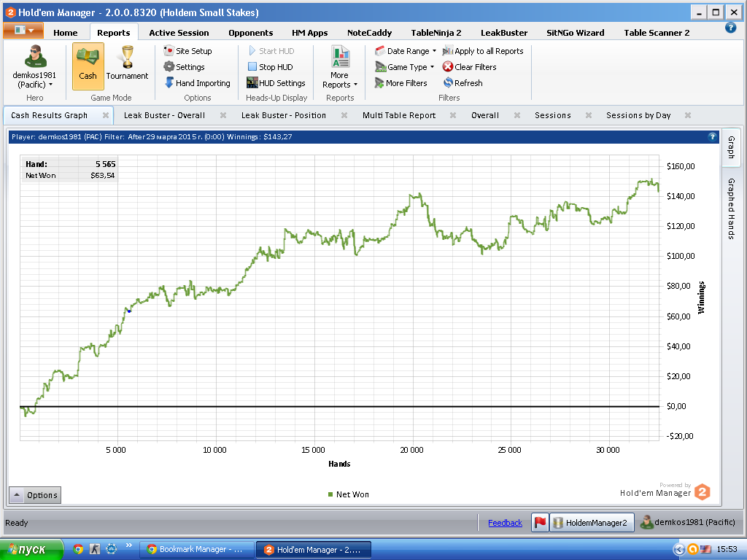The width and height of the screenshot is (747, 560).
Task: Open the Active Session tab
Action: pos(179,33)
